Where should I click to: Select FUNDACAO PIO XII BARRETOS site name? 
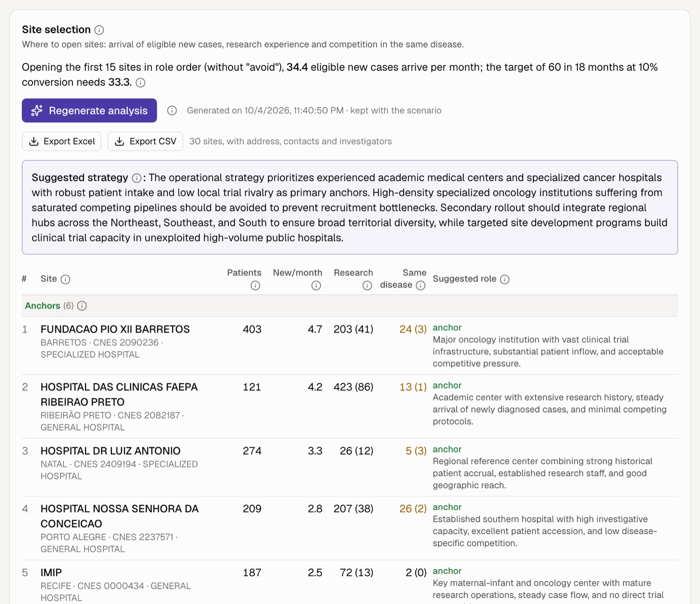click(115, 329)
